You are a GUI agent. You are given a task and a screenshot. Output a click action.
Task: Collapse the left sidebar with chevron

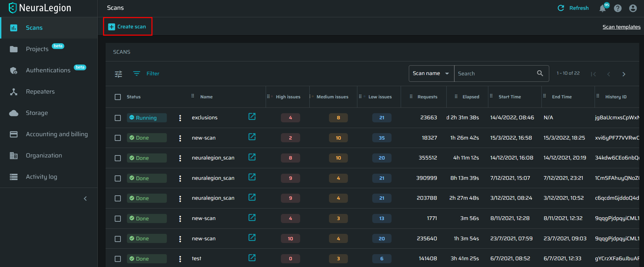(x=85, y=198)
